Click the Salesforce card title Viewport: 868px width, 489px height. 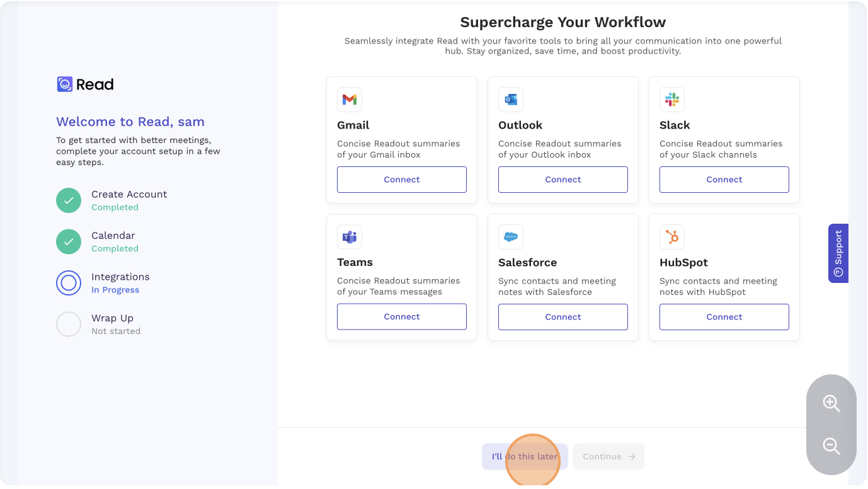coord(528,262)
